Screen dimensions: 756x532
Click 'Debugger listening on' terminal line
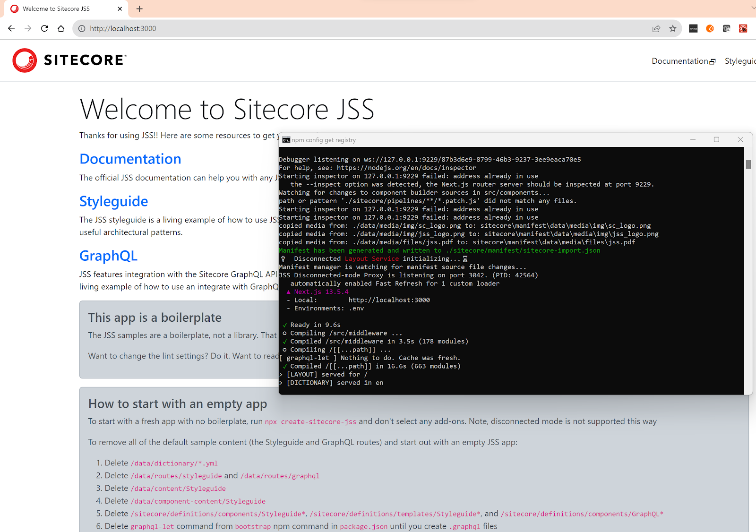click(x=430, y=159)
